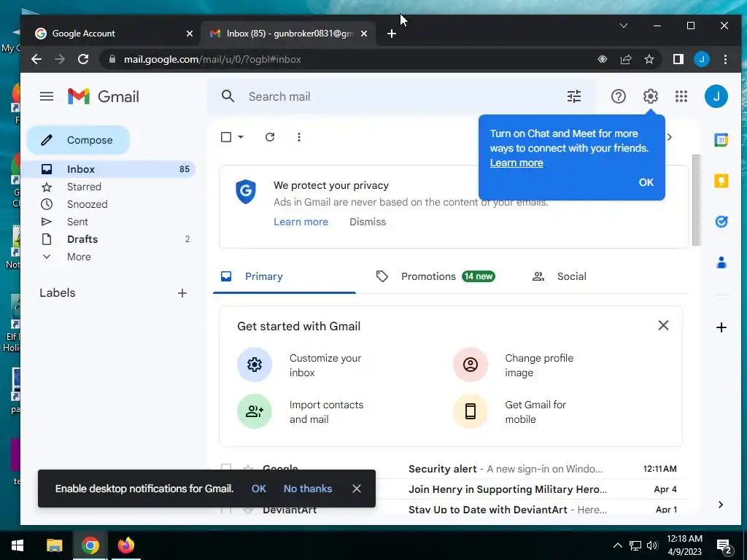The height and width of the screenshot is (560, 747).
Task: Open Google Keep side panel
Action: pos(721,181)
